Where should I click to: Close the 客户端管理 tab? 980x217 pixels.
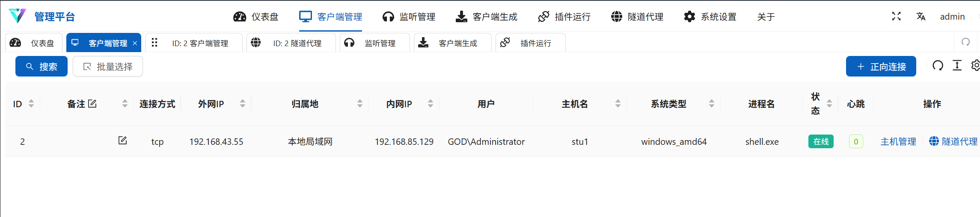(x=135, y=43)
